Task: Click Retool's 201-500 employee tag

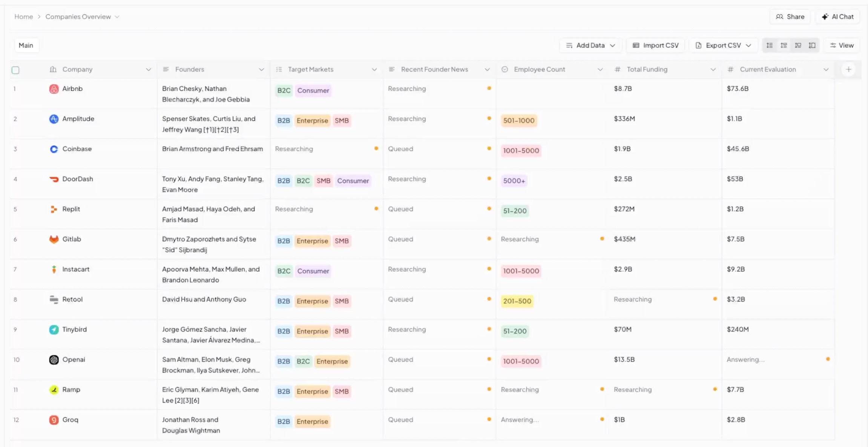Action: pos(517,301)
